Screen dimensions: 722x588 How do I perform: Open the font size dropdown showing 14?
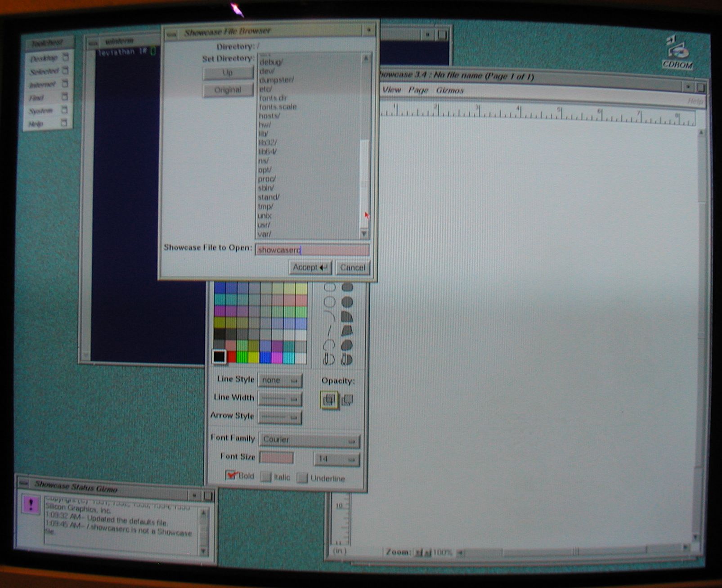pyautogui.click(x=336, y=459)
